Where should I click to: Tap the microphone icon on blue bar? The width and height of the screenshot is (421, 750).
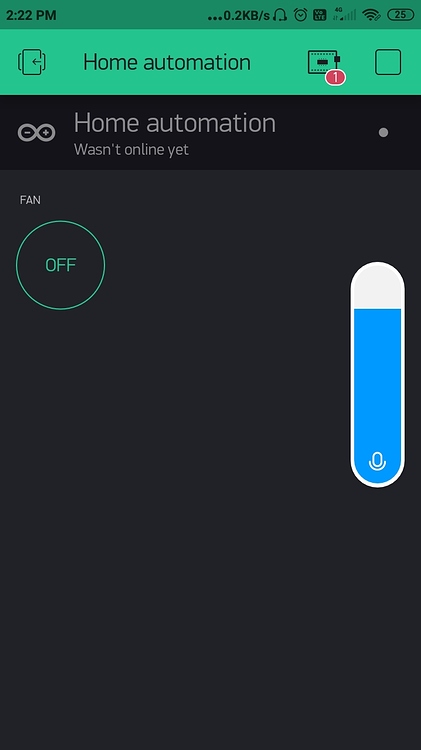coord(377,462)
